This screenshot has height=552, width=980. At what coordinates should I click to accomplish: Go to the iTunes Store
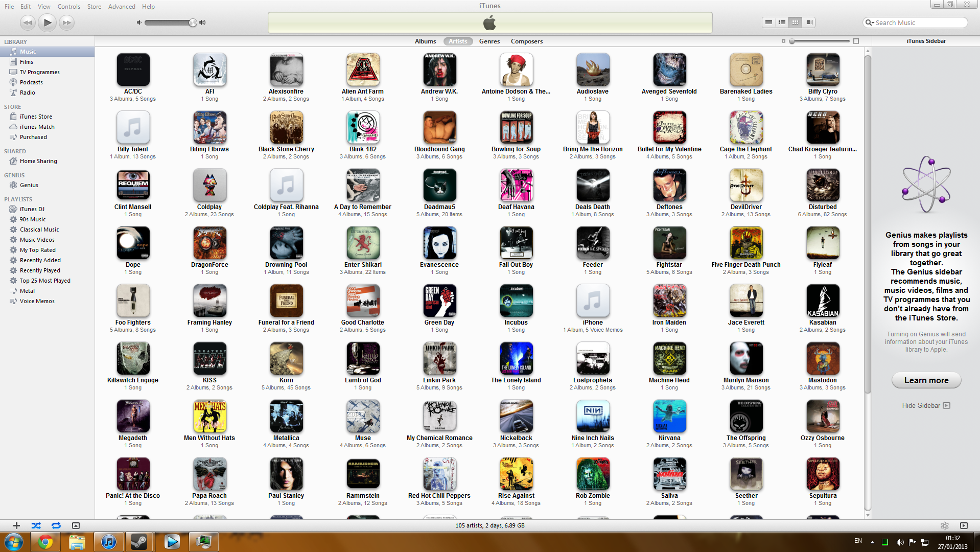[47, 117]
